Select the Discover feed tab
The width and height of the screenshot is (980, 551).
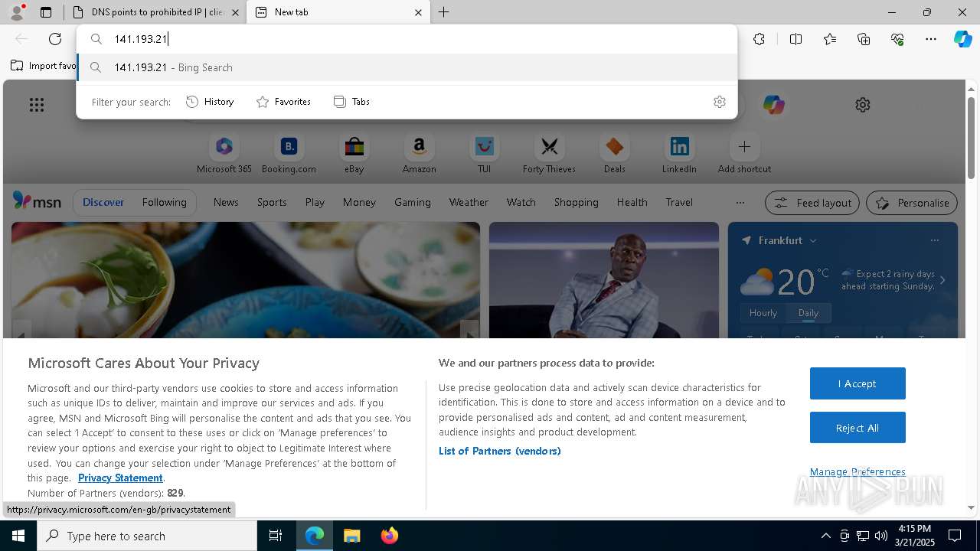pos(103,202)
